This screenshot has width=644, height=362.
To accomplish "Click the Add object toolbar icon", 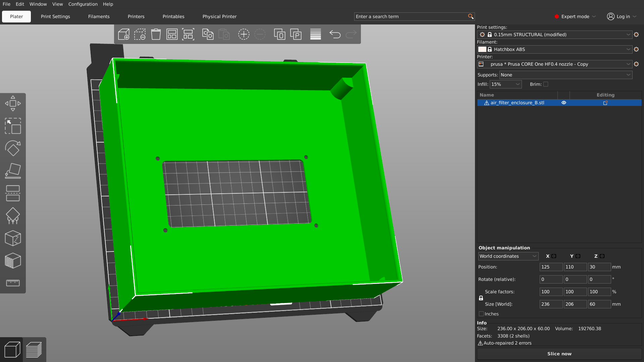I will (124, 34).
